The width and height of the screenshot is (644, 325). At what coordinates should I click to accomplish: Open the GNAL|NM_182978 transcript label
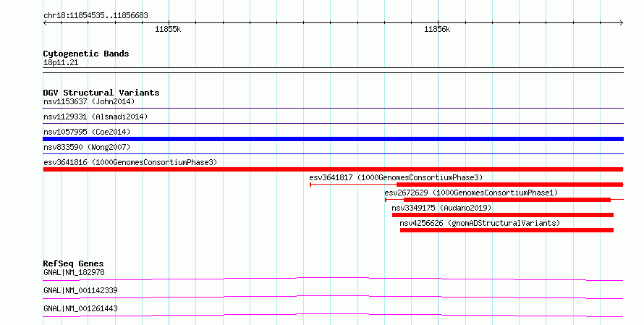point(74,272)
